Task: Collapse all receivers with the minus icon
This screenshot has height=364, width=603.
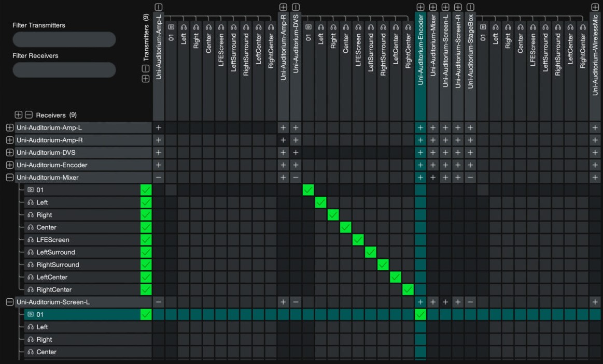Action: 29,115
